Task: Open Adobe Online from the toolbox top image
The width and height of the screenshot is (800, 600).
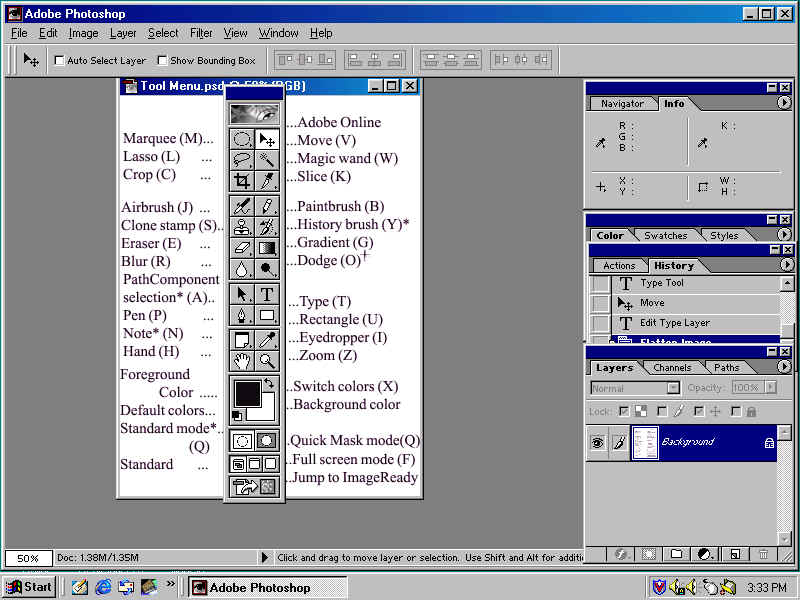Action: (254, 113)
